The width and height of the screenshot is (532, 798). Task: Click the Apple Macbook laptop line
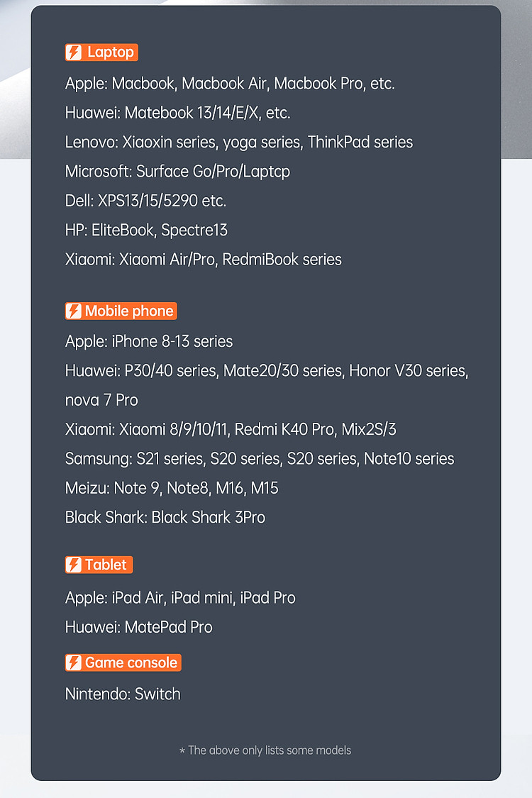pyautogui.click(x=230, y=84)
